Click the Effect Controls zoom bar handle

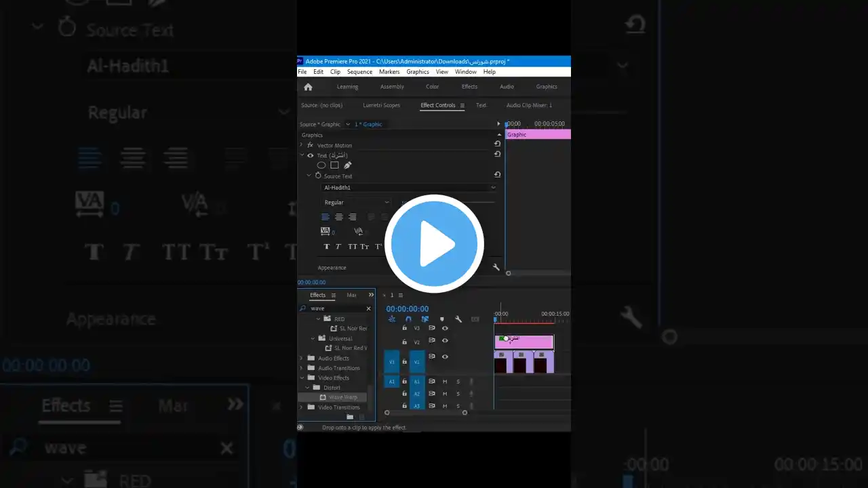coord(508,273)
